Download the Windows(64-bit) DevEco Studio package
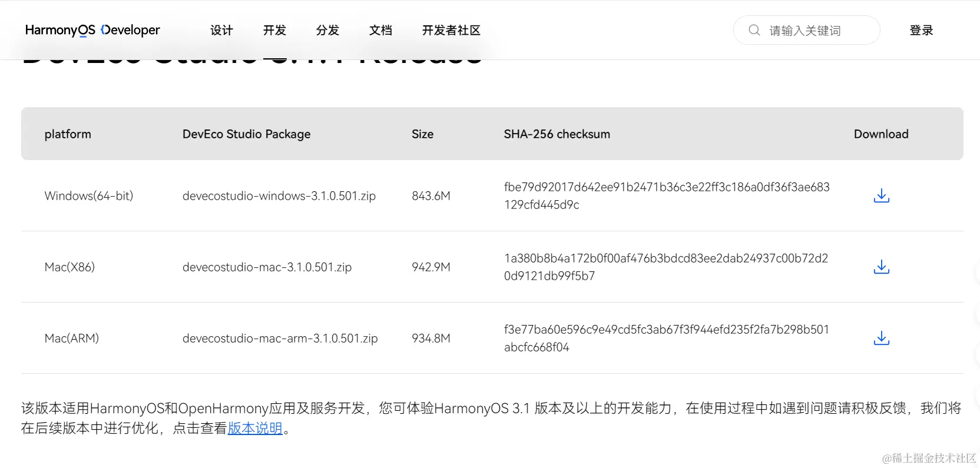Image resolution: width=980 pixels, height=468 pixels. [x=881, y=195]
